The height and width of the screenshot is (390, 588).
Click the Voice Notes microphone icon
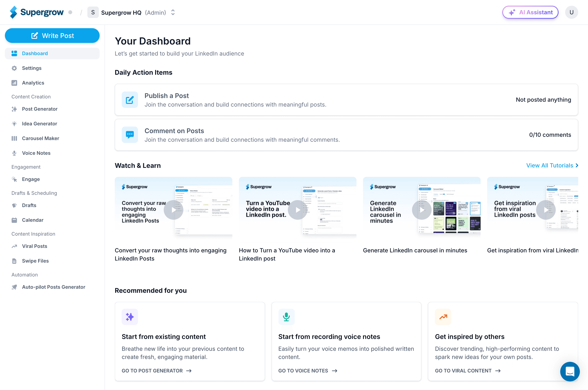14,153
